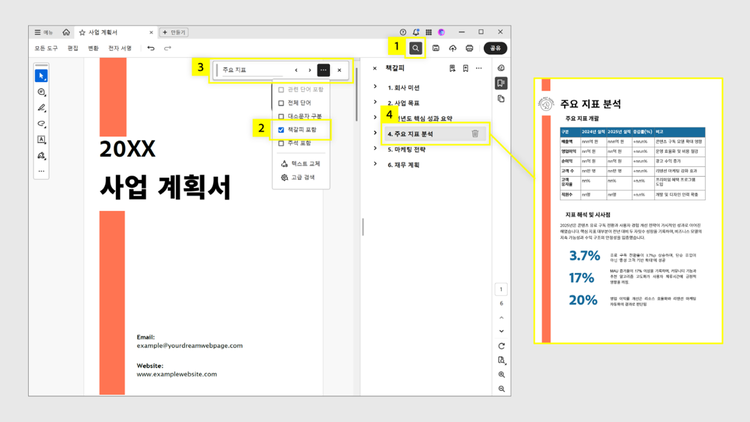Click the rotate page icon
Viewport: 750px width, 422px height.
pos(501,346)
